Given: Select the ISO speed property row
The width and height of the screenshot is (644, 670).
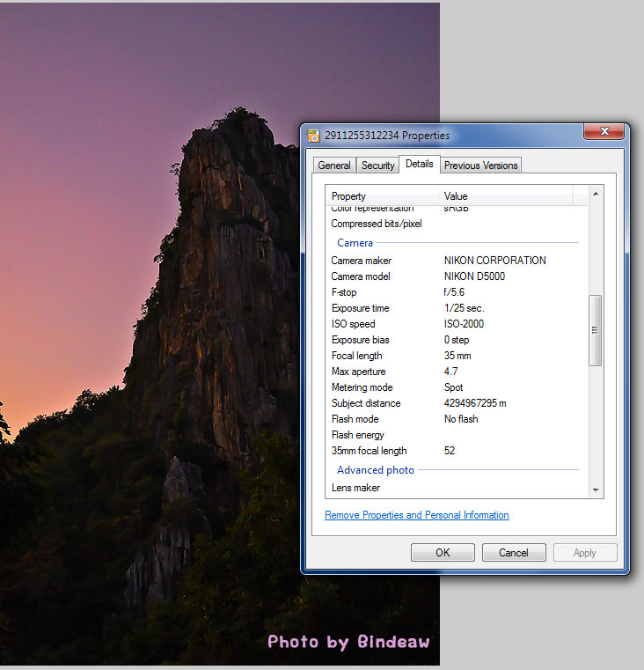Looking at the screenshot, I should point(353,324).
